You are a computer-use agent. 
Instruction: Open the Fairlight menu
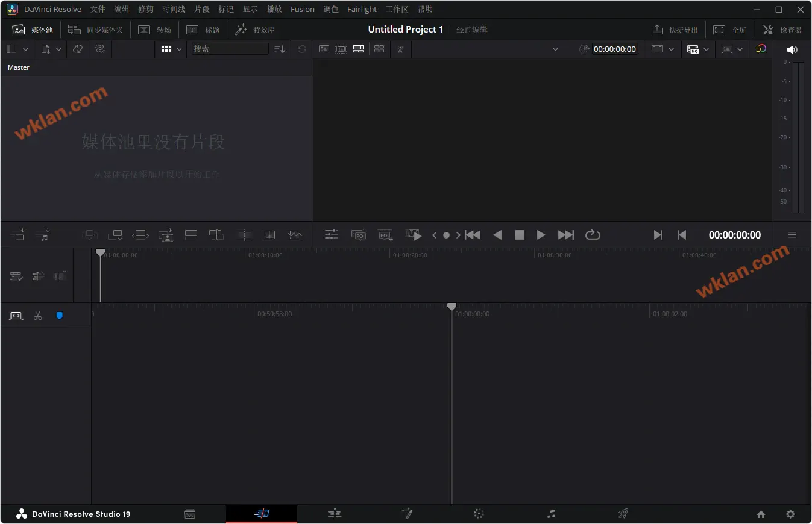click(x=362, y=9)
